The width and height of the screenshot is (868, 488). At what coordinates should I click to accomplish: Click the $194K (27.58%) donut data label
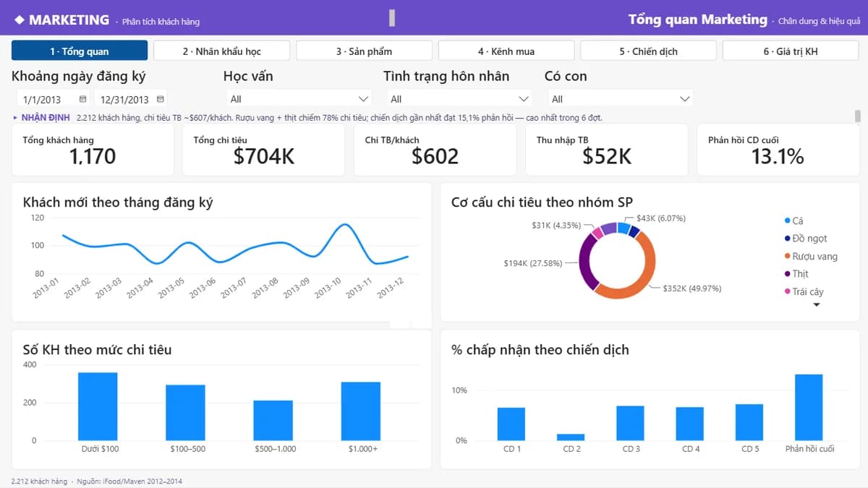533,263
